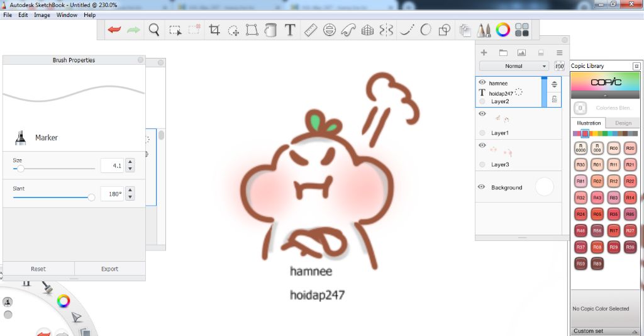The image size is (644, 336).
Task: Expand the Custom set section
Action: 605,331
